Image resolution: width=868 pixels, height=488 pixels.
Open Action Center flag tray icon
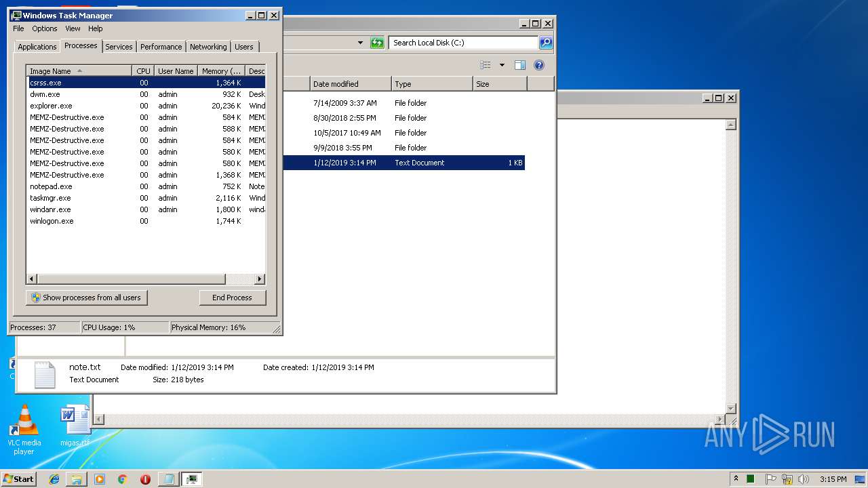(770, 479)
